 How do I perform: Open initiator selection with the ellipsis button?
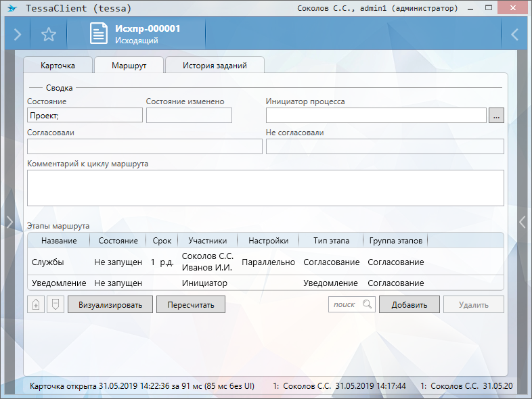click(x=496, y=116)
